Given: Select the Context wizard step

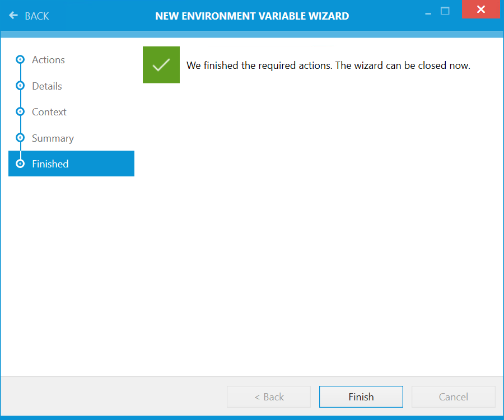Looking at the screenshot, I should (x=49, y=111).
